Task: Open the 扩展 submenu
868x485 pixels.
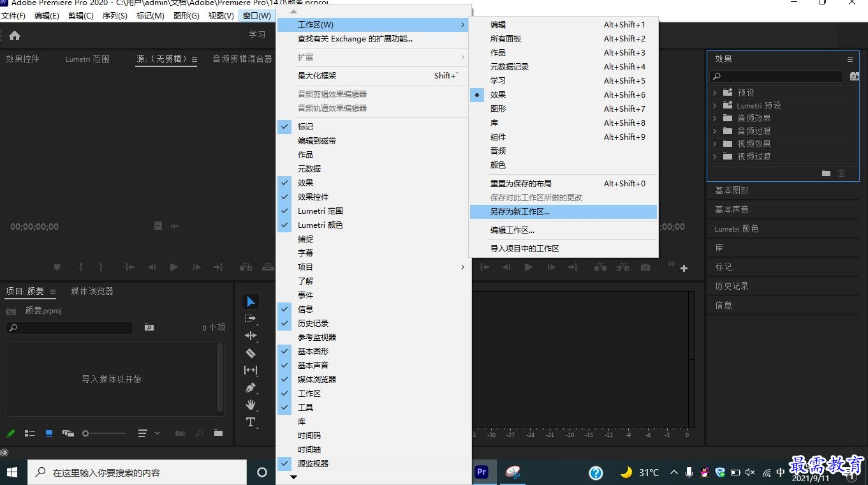Action: [x=374, y=57]
